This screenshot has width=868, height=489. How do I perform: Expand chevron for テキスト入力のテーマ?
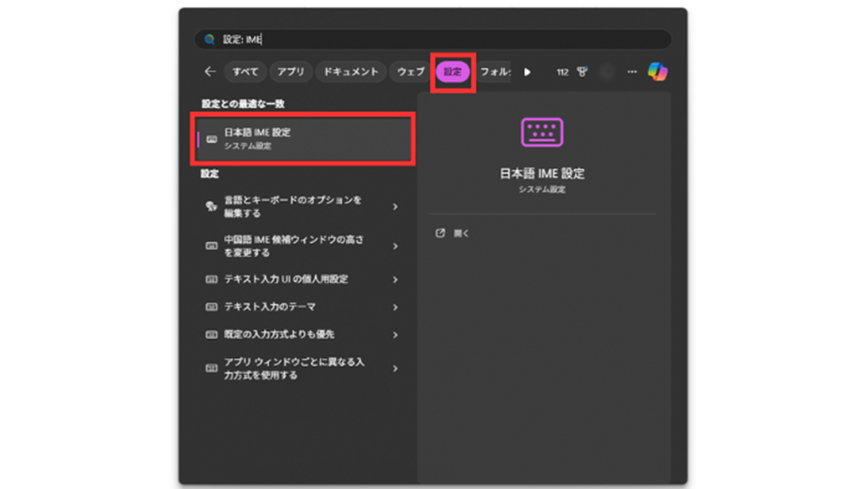tap(395, 307)
